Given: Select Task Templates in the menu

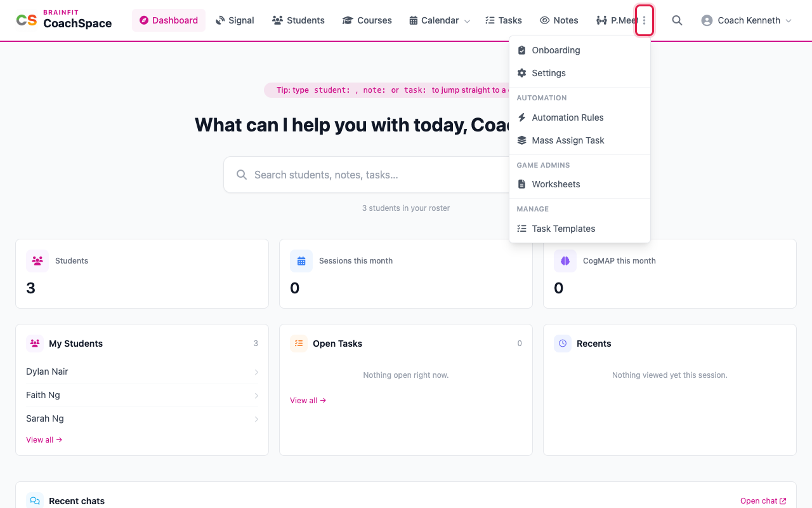Looking at the screenshot, I should click(580, 229).
